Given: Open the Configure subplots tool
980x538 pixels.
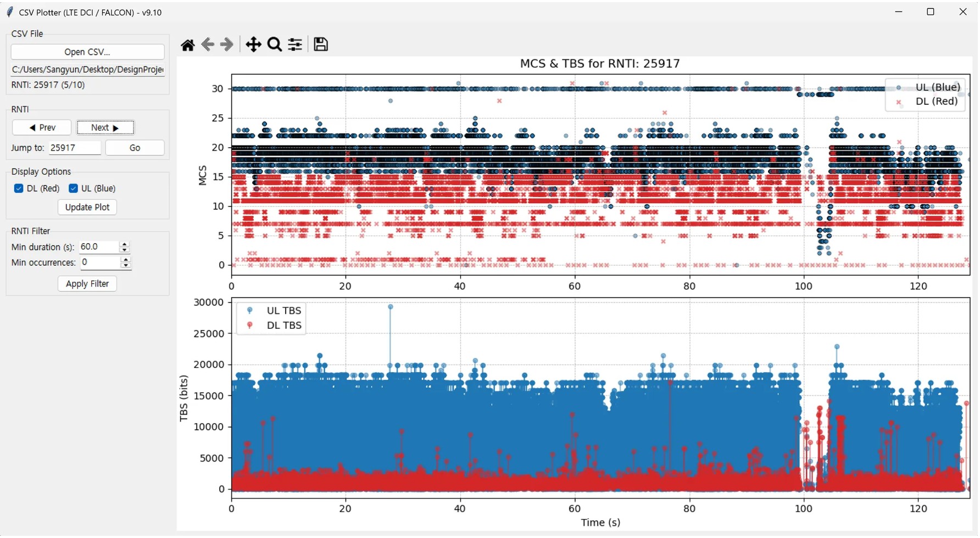Looking at the screenshot, I should pyautogui.click(x=295, y=44).
